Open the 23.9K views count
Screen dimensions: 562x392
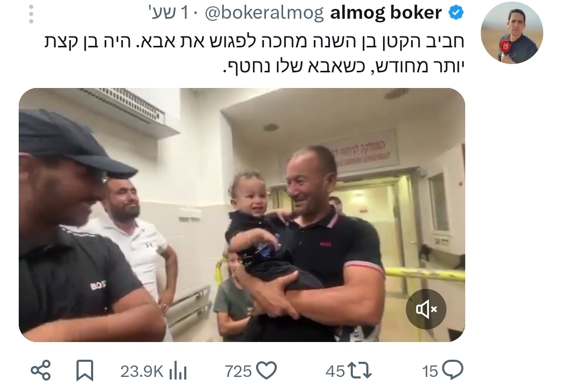click(142, 371)
